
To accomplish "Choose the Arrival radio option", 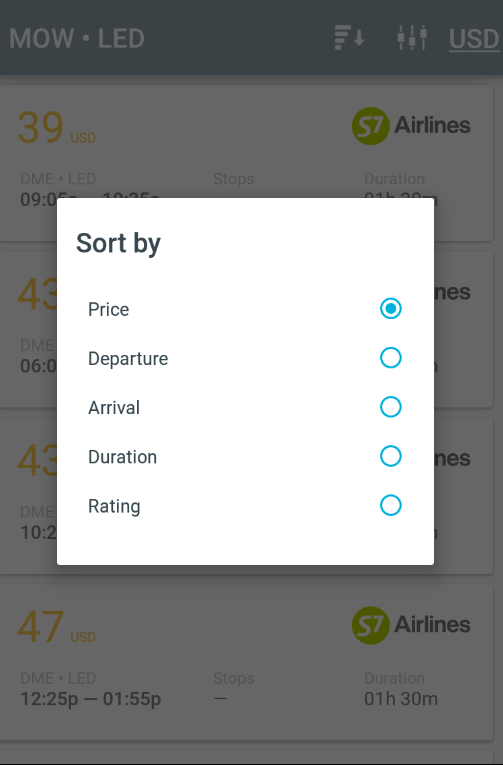I will [x=390, y=407].
